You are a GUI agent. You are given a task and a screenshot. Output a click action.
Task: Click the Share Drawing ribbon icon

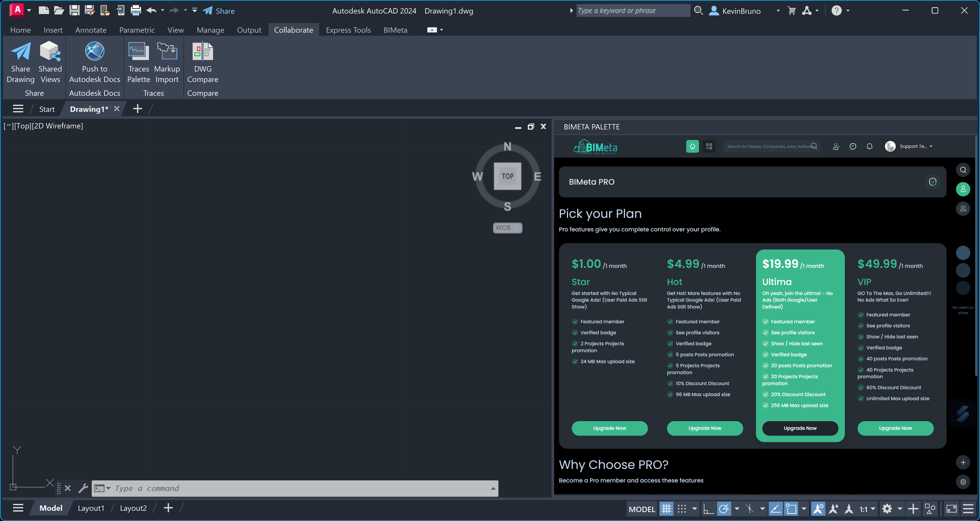(20, 62)
